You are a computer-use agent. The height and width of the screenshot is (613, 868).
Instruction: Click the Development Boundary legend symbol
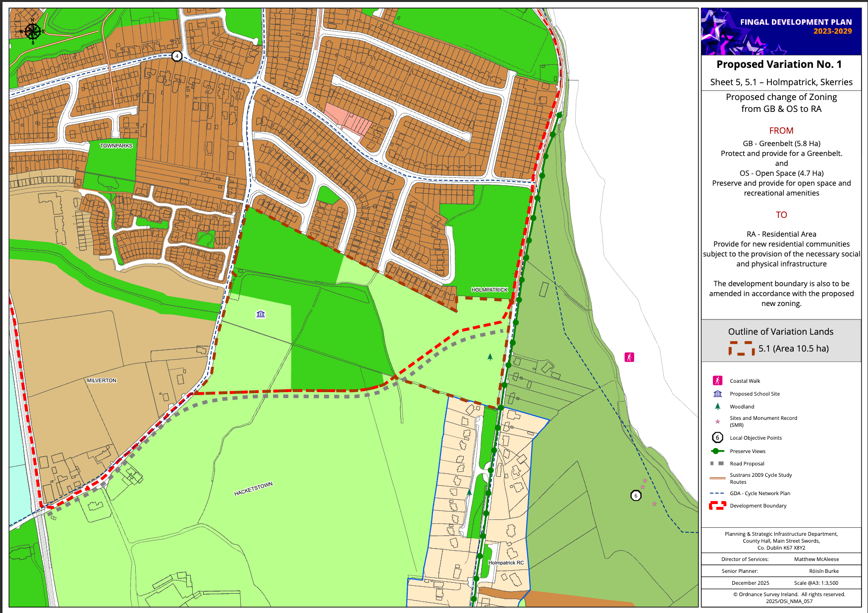(x=717, y=506)
